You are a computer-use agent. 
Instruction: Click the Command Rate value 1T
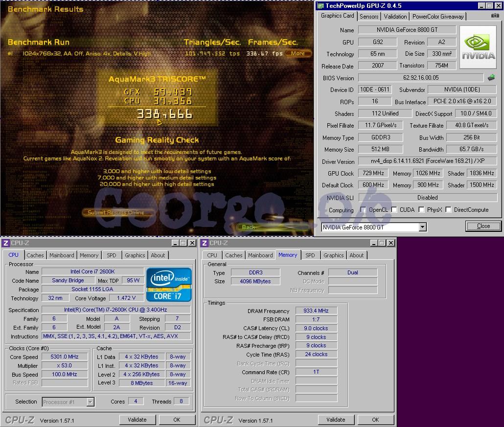316,372
